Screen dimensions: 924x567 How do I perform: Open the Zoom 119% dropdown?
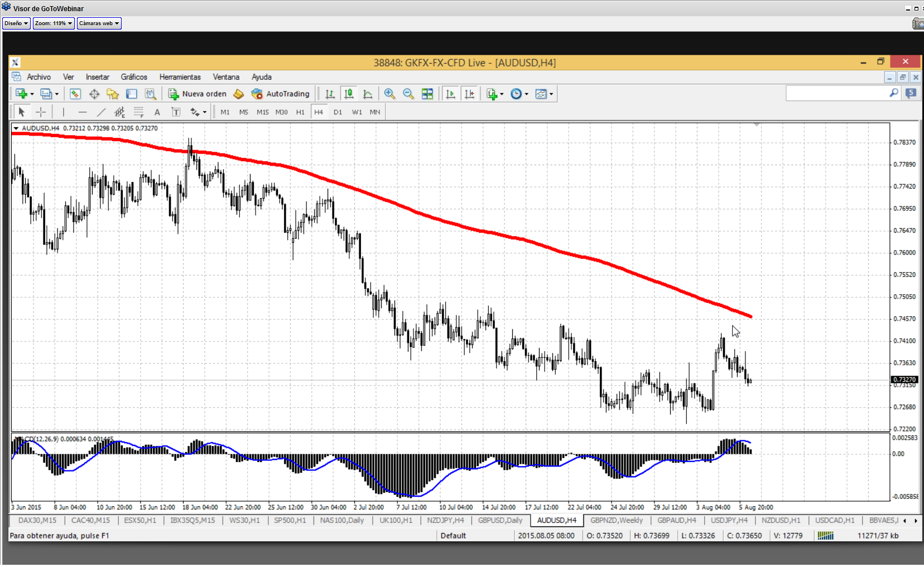(x=54, y=23)
